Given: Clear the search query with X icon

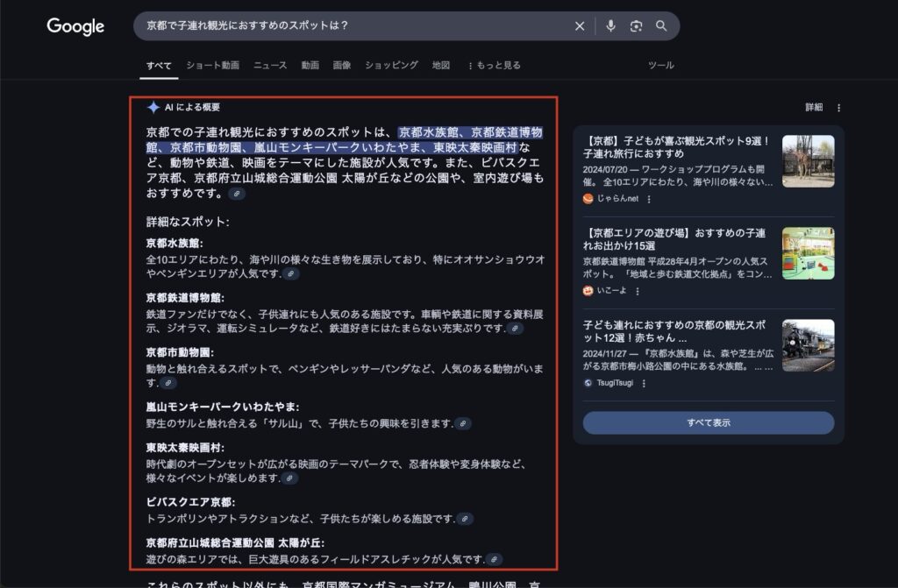Looking at the screenshot, I should pos(580,25).
